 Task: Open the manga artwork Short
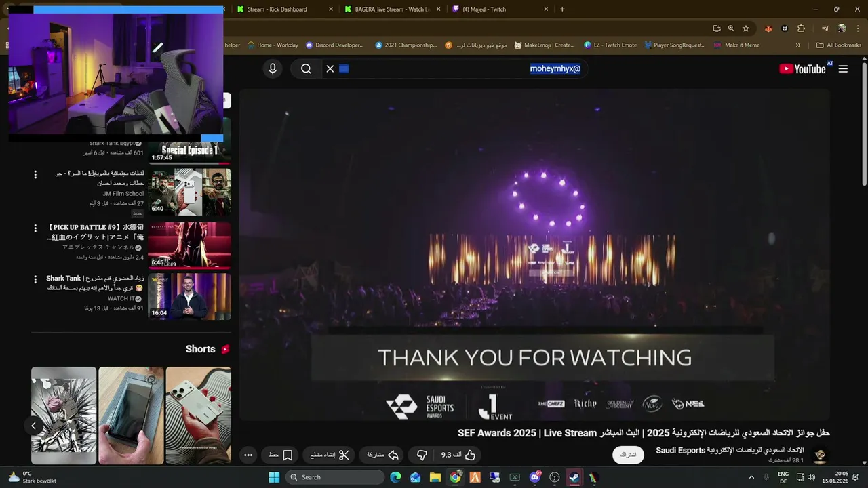coord(64,415)
